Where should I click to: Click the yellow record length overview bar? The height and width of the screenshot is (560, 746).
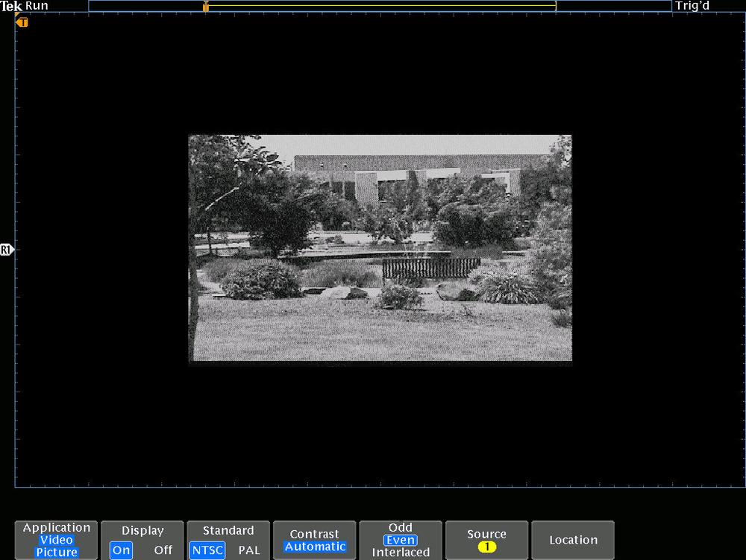click(380, 6)
